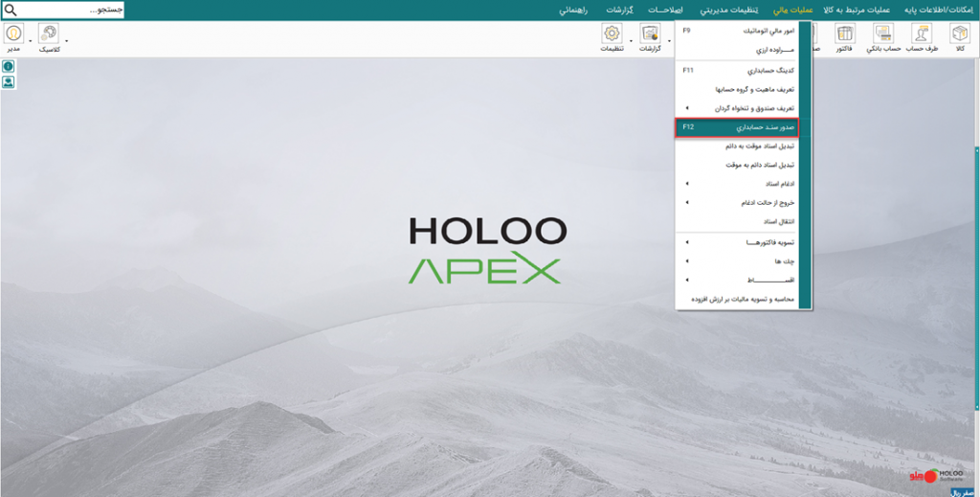980x497 pixels.
Task: Select انتقال اسناد menu entry
Action: [x=738, y=221]
